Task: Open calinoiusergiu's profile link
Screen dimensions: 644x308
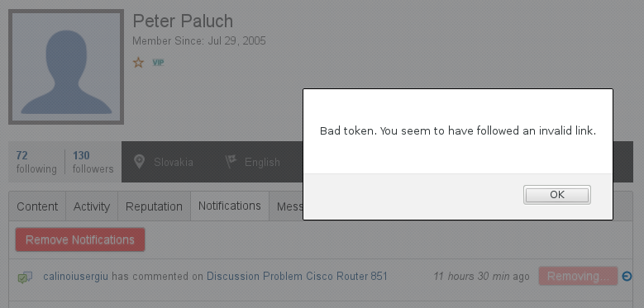Action: click(75, 276)
